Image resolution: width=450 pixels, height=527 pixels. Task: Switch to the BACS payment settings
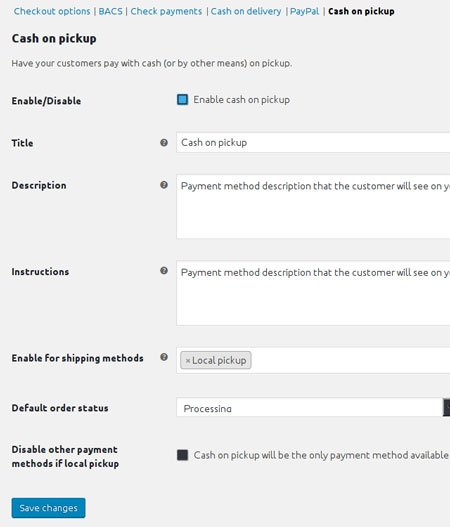(x=111, y=11)
